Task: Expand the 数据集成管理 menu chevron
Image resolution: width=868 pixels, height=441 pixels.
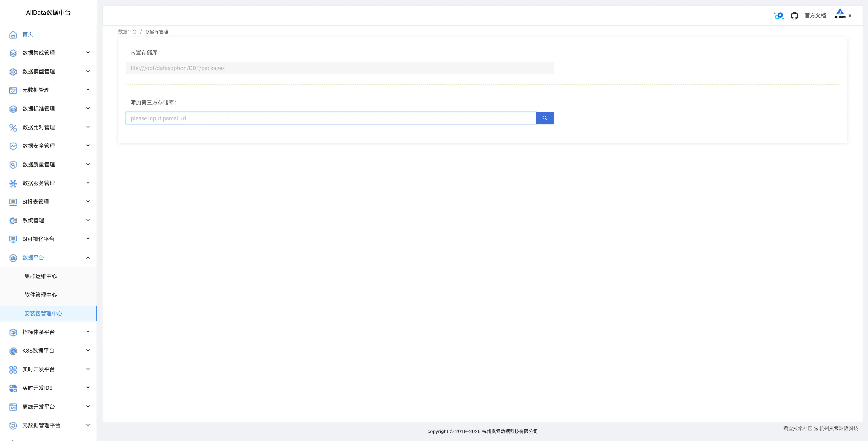Action: [88, 53]
